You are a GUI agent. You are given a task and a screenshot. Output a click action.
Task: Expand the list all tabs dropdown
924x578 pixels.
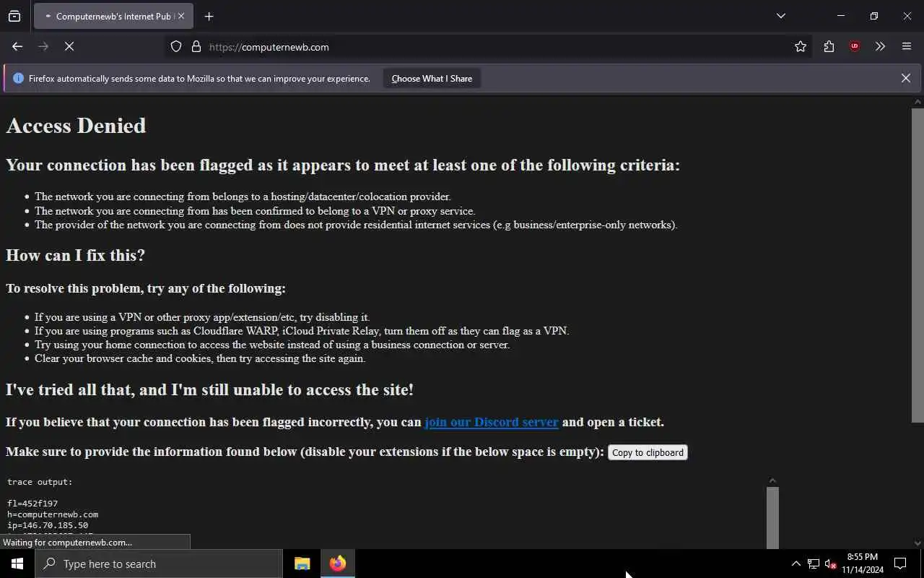[x=780, y=16]
